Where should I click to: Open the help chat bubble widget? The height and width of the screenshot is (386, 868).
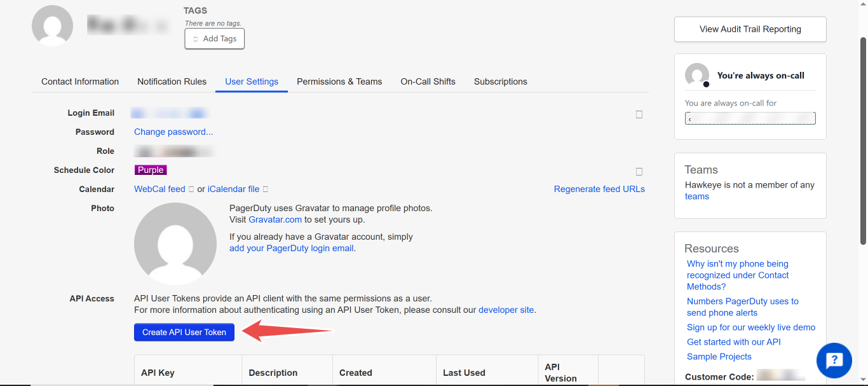[x=834, y=361]
